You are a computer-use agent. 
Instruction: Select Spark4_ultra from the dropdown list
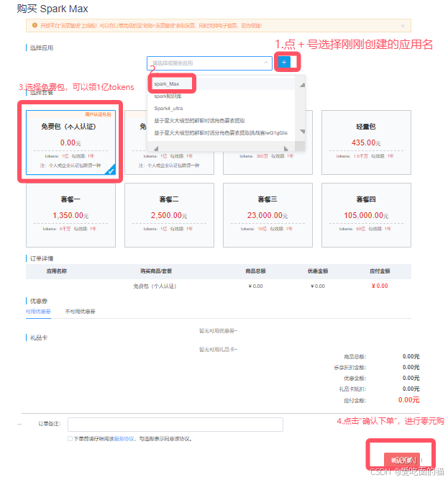click(168, 109)
